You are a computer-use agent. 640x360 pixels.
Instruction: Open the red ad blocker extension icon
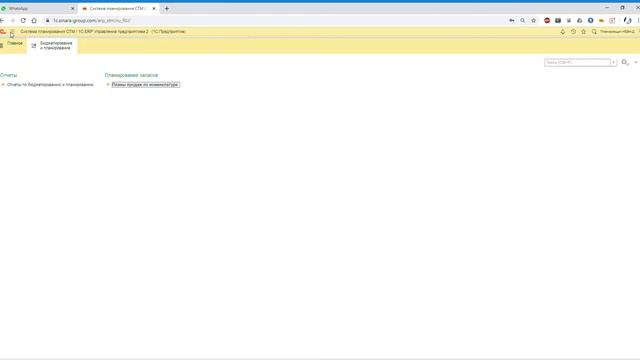pyautogui.click(x=547, y=20)
